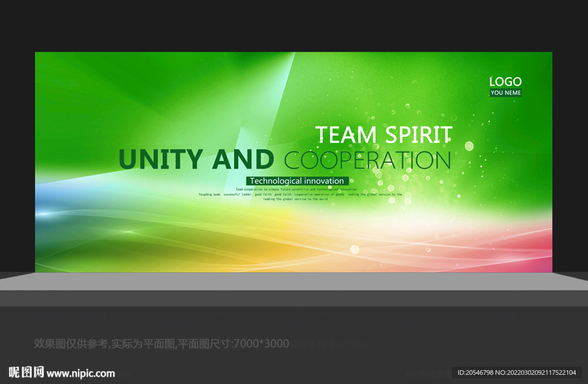
Task: Click the ID:20546798 number text
Action: [517, 373]
